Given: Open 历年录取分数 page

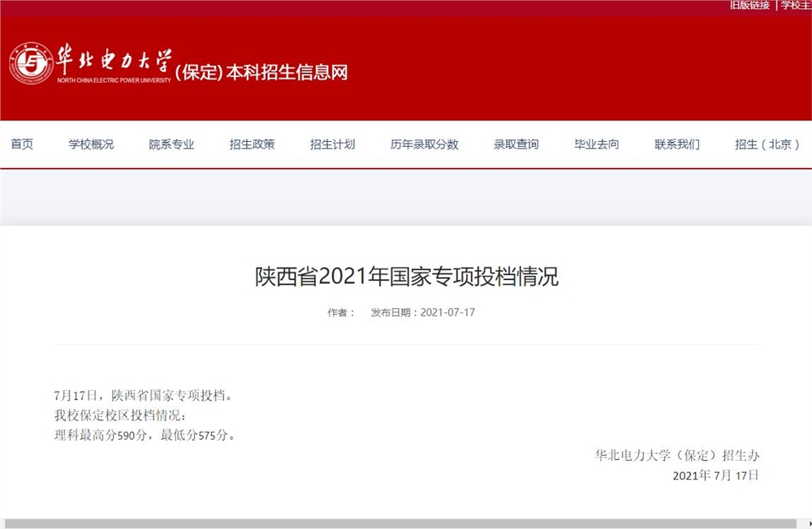Looking at the screenshot, I should click(x=425, y=144).
